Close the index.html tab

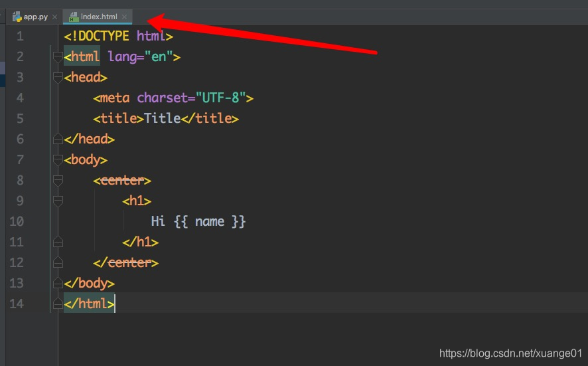[x=125, y=17]
